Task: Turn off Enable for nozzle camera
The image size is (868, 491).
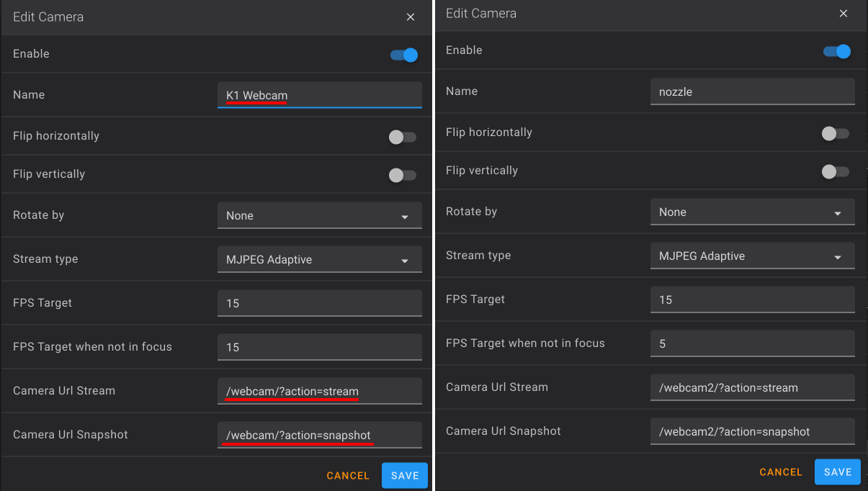Action: pos(837,51)
